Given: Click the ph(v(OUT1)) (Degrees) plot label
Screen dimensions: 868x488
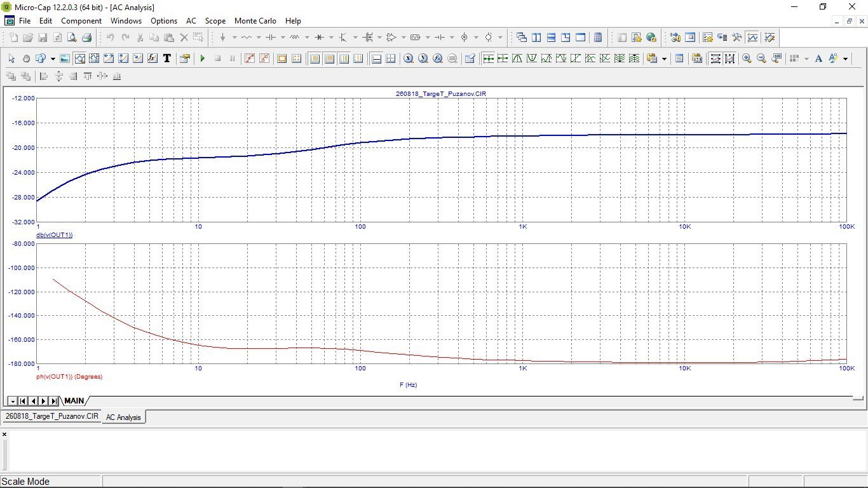Looking at the screenshot, I should (x=69, y=377).
